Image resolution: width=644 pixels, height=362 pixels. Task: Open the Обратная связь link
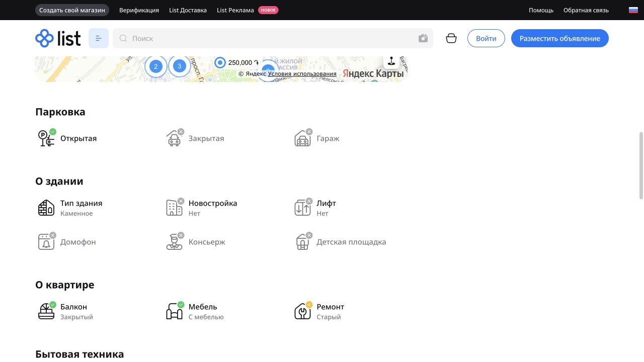(x=586, y=10)
